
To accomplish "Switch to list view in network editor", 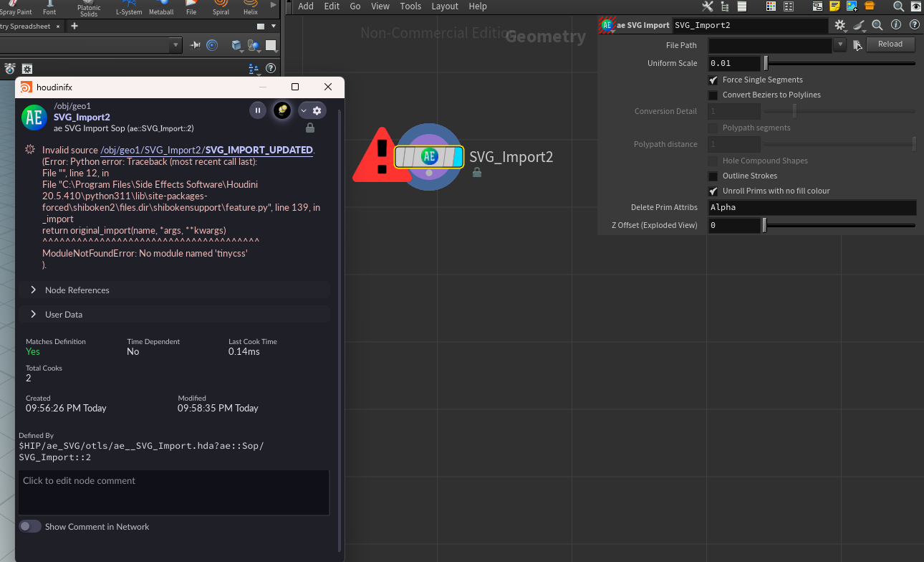I will pyautogui.click(x=742, y=6).
